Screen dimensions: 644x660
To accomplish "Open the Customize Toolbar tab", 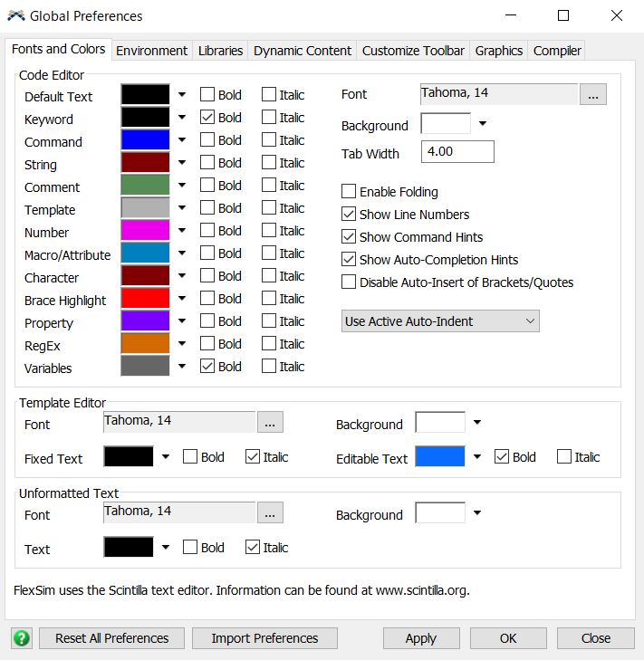I will [x=413, y=51].
